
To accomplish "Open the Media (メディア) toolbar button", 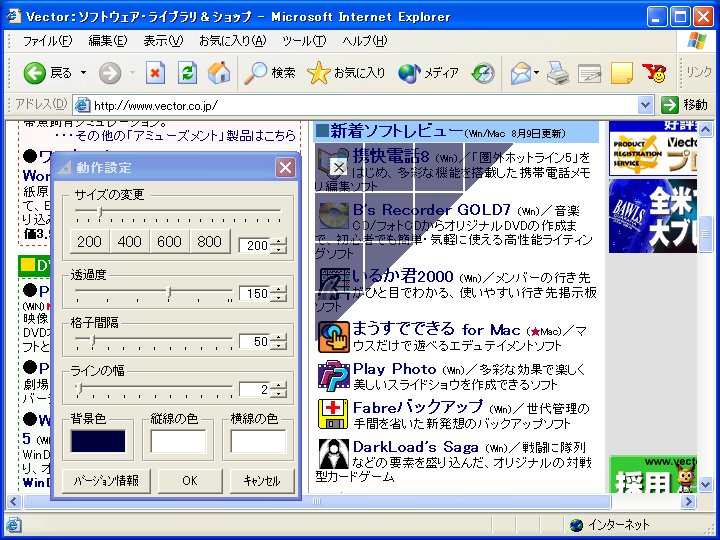I will click(428, 73).
